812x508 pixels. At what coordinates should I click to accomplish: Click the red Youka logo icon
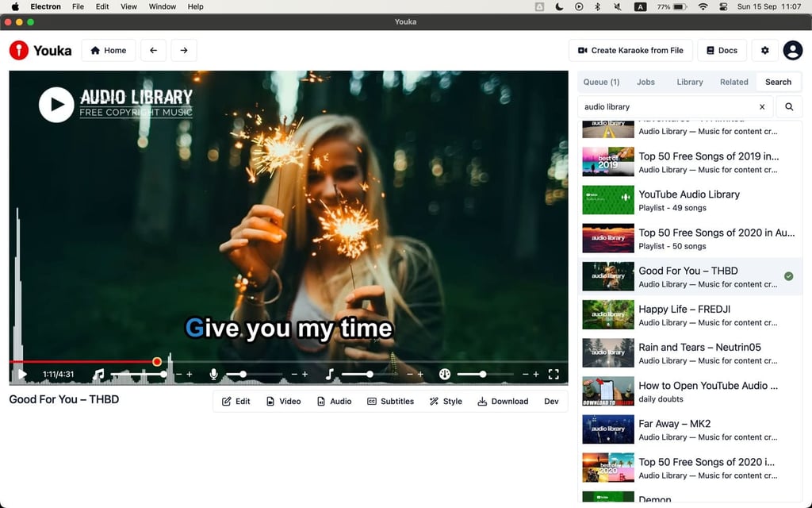point(19,50)
